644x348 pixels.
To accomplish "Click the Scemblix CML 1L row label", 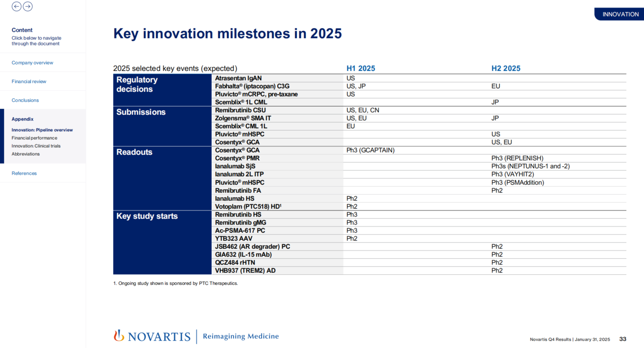I will point(241,126).
